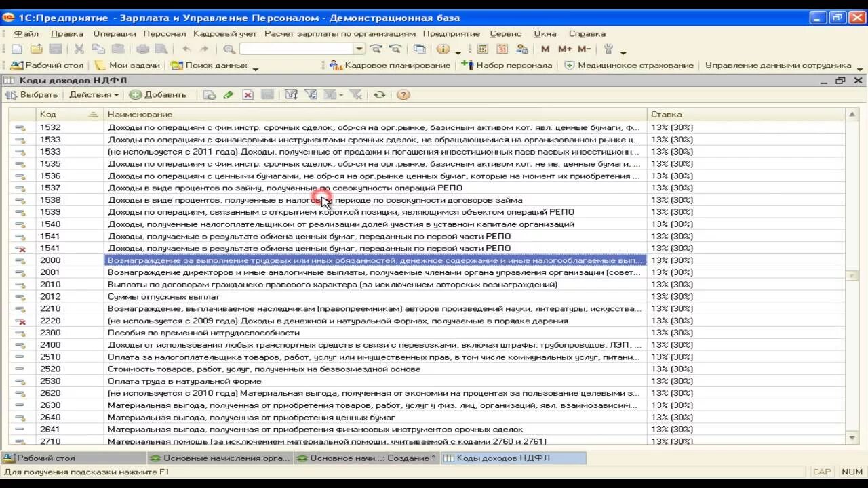
Task: Open the Правка menu
Action: pos(67,33)
